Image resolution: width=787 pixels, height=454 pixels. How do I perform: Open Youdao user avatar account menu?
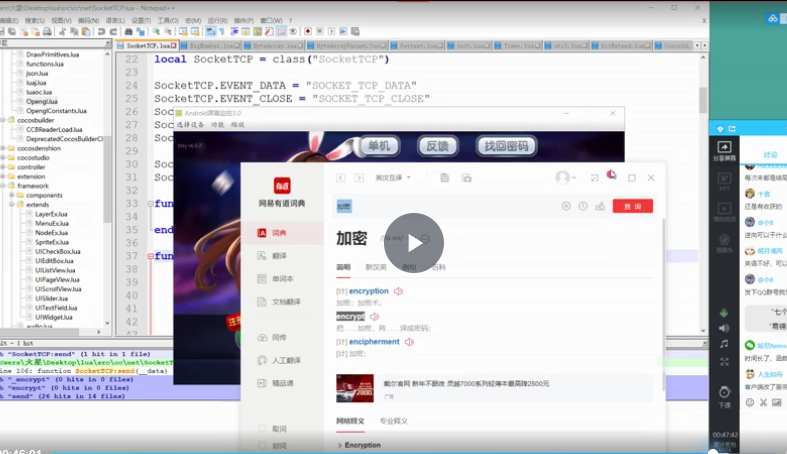point(565,178)
